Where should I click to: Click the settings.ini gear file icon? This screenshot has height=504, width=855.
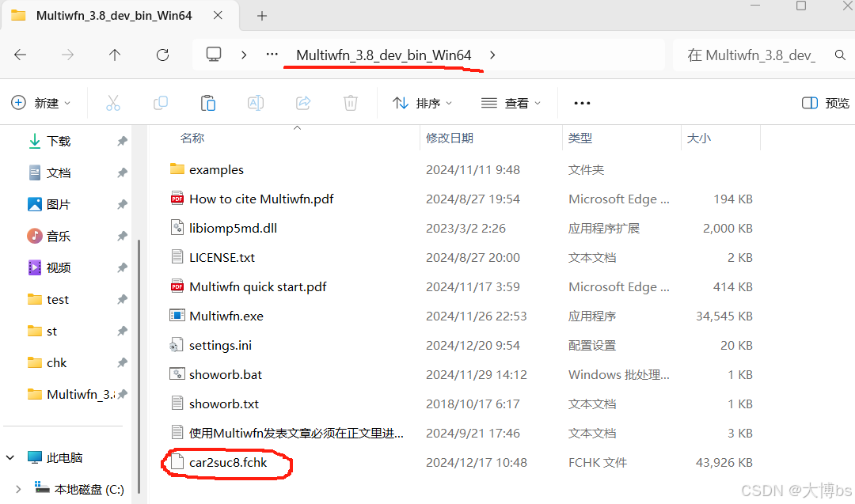pyautogui.click(x=177, y=345)
